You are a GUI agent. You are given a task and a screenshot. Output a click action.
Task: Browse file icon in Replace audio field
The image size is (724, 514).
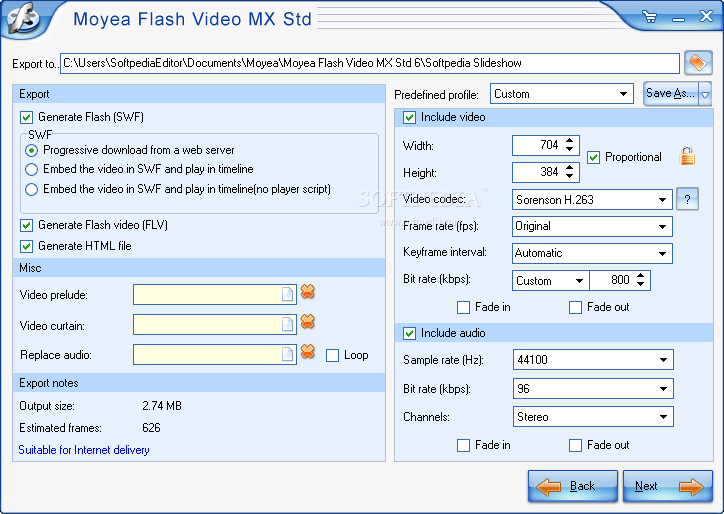287,354
